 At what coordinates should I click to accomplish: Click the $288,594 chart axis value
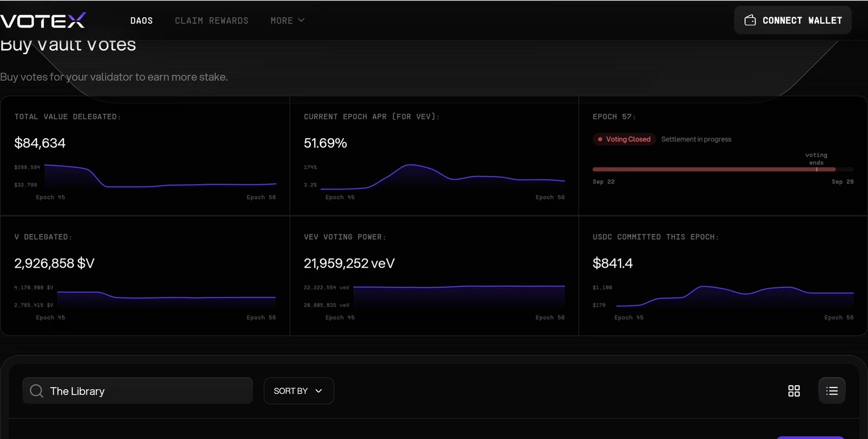27,167
